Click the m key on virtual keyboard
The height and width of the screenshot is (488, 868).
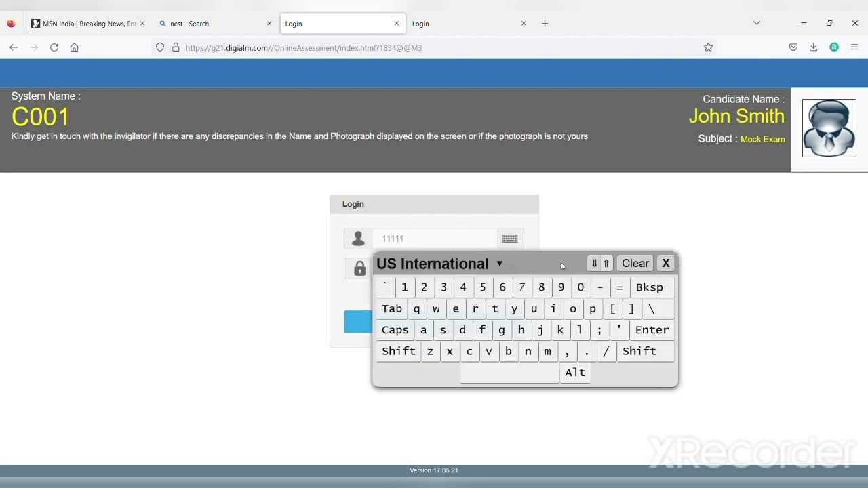pyautogui.click(x=547, y=351)
